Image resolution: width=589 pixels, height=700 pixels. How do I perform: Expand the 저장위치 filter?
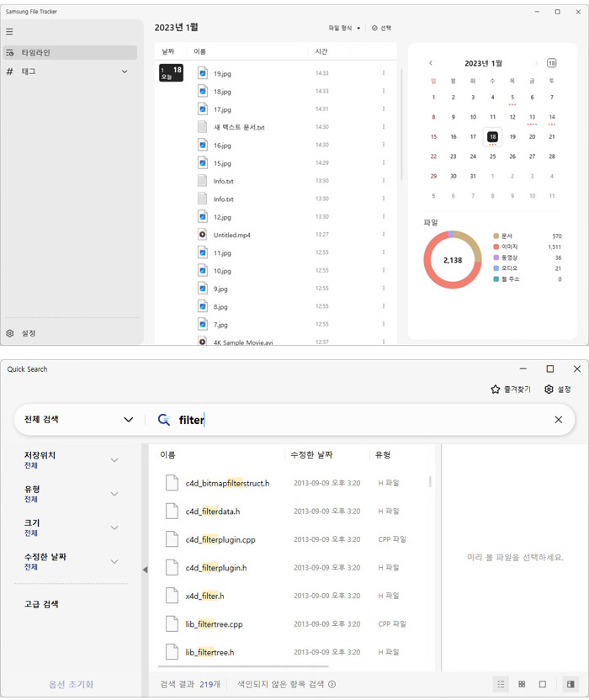tap(114, 460)
